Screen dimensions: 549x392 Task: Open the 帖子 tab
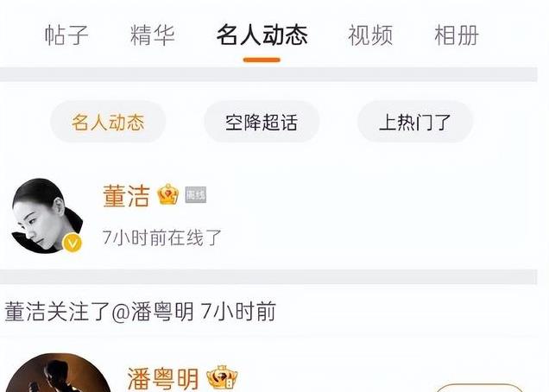pos(66,35)
